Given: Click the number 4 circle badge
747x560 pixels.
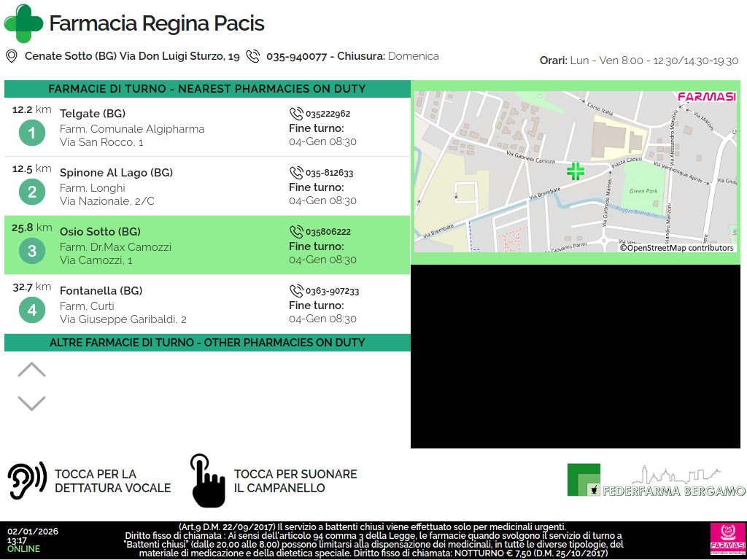Looking at the screenshot, I should click(31, 311).
